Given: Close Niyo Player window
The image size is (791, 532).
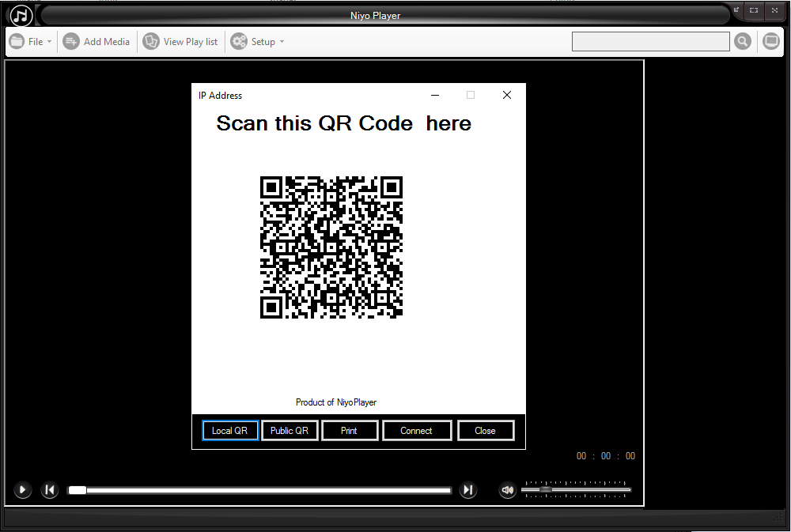Looking at the screenshot, I should 774,10.
